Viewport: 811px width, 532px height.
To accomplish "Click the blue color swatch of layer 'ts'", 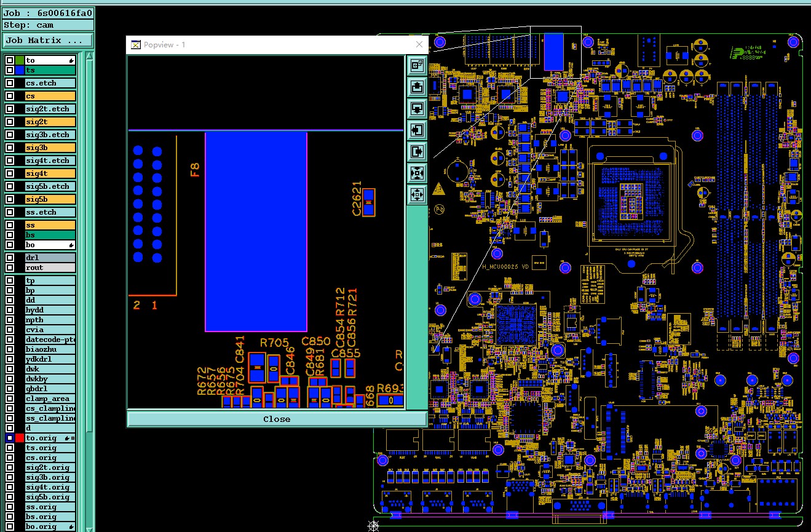I will pyautogui.click(x=20, y=70).
